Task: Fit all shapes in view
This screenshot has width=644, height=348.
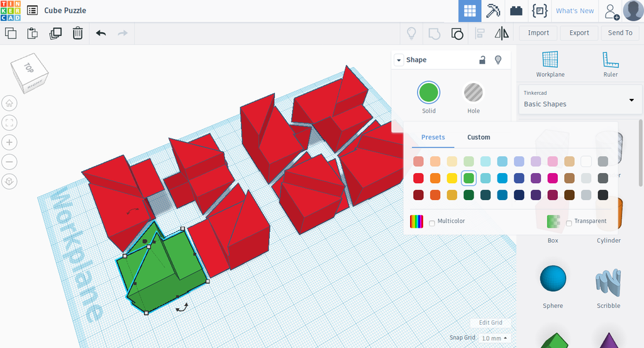Action: pyautogui.click(x=9, y=123)
